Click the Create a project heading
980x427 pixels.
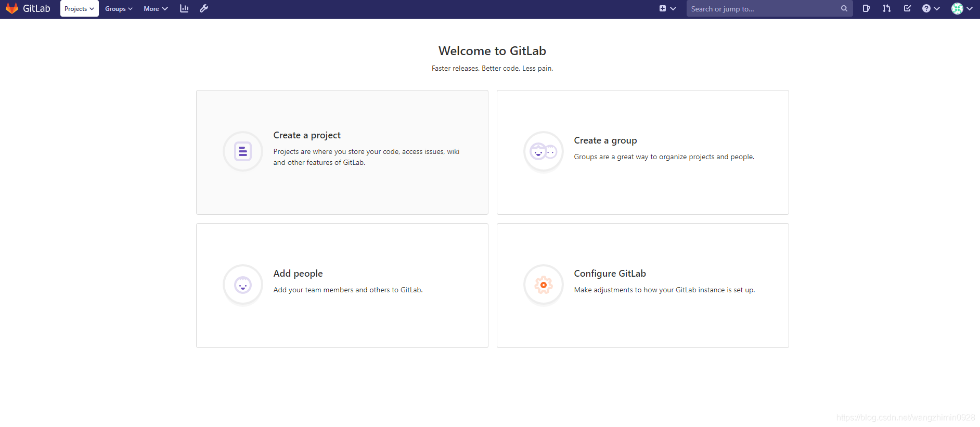coord(307,135)
